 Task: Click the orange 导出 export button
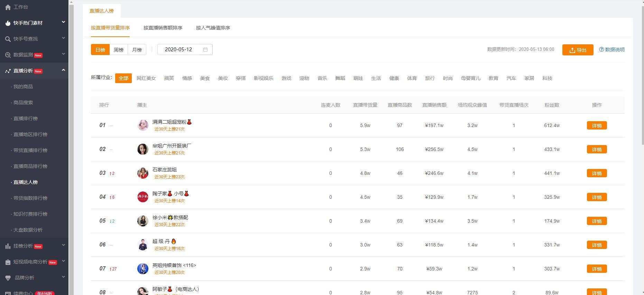point(578,50)
